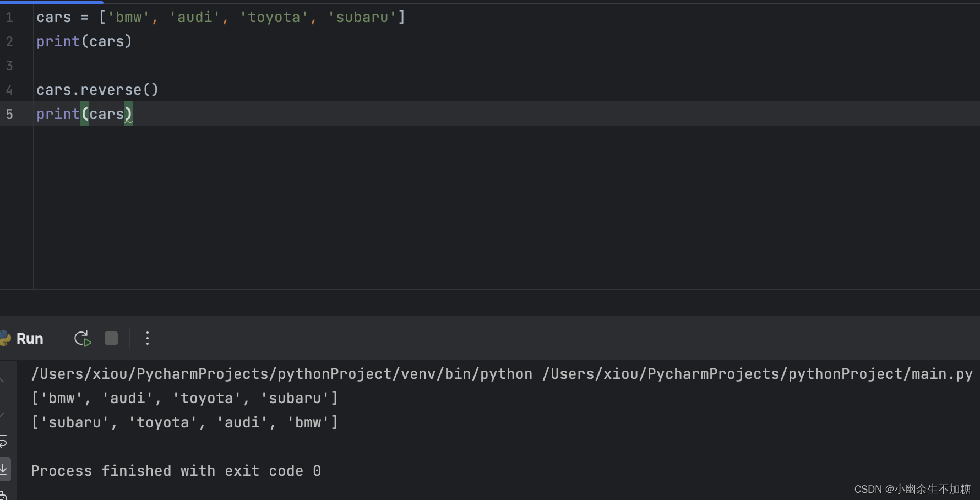Click the venv/bin/python interpreter path in console
The height and width of the screenshot is (500, 980).
click(x=282, y=374)
